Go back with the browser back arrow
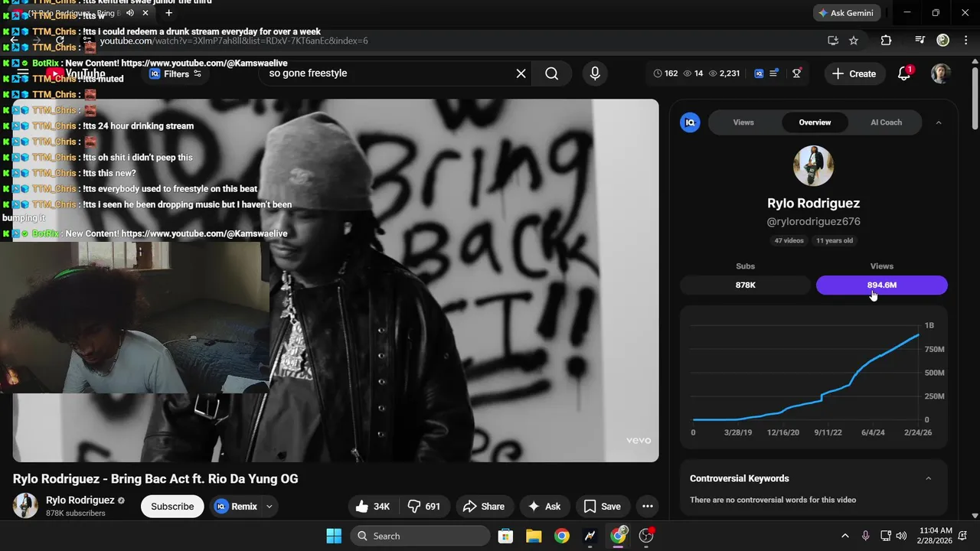 (x=14, y=41)
